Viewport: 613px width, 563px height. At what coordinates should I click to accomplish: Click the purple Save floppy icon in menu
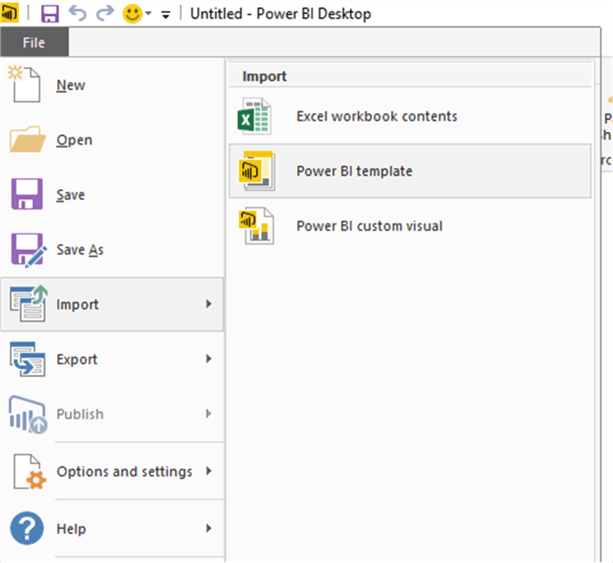27,194
